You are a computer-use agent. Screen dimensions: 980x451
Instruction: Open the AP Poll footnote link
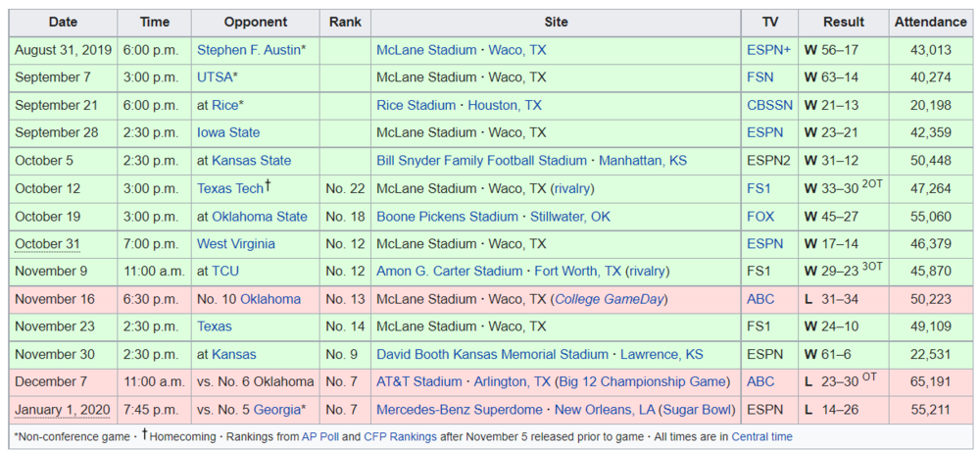click(x=319, y=436)
